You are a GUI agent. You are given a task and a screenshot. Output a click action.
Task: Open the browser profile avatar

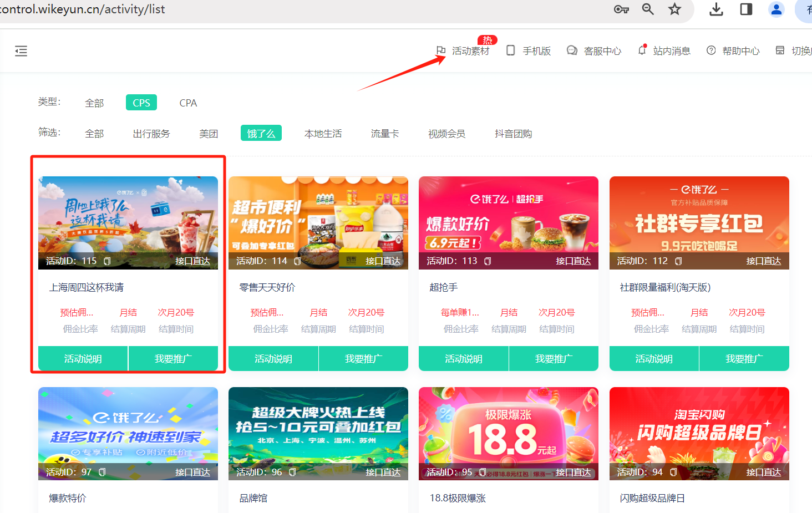pos(777,9)
